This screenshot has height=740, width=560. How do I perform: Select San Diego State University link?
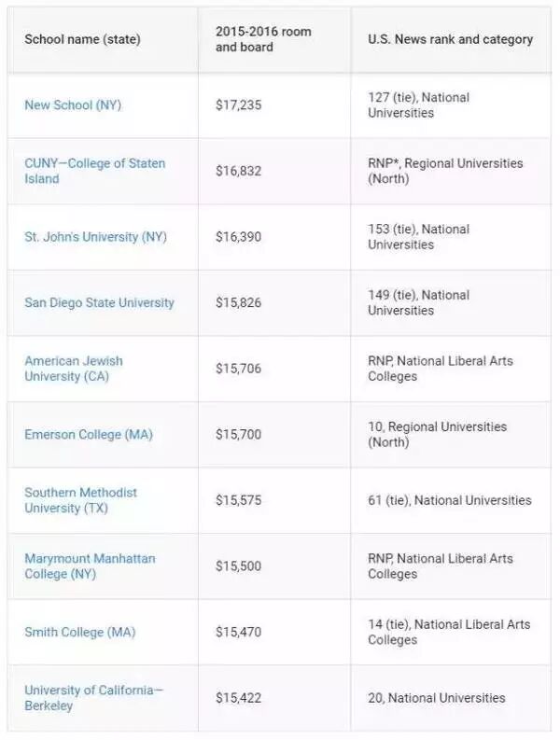pos(99,302)
